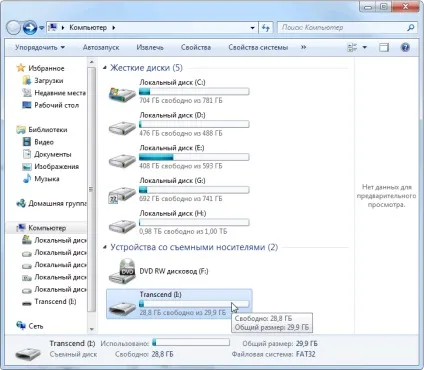
Task: Click text 476 ГБ свободно из 488 ГБ
Action: [181, 133]
